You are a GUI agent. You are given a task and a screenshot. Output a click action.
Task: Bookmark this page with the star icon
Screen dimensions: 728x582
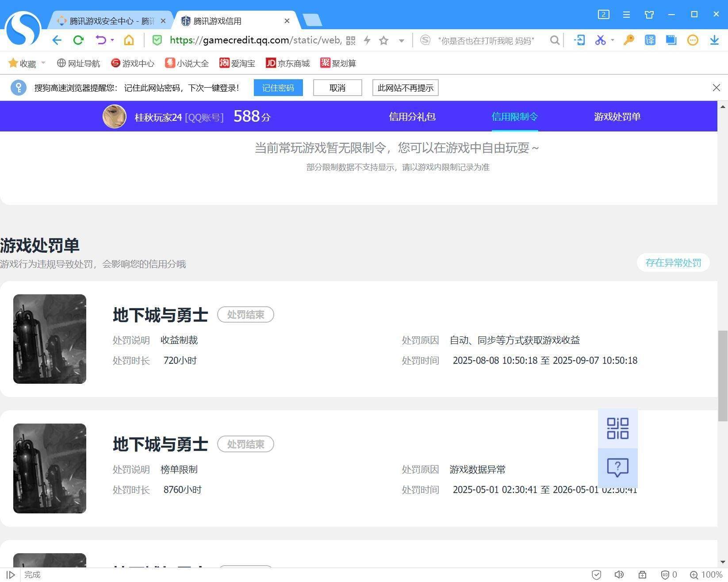pyautogui.click(x=384, y=41)
